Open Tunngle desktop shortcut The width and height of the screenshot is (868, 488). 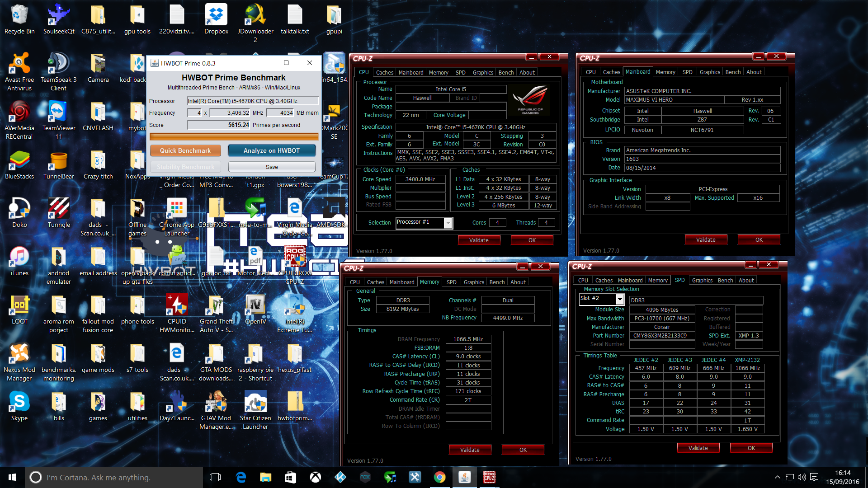pyautogui.click(x=59, y=212)
